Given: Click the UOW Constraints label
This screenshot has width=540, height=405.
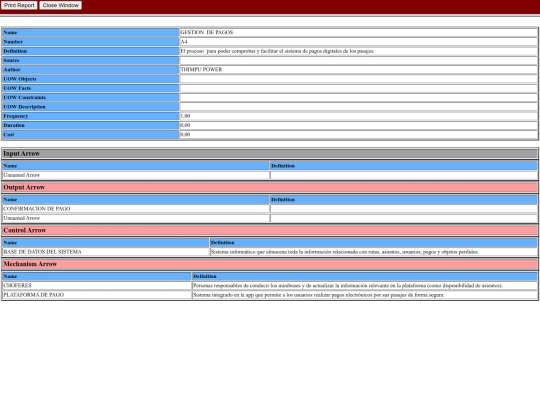Looking at the screenshot, I should coord(24,97).
